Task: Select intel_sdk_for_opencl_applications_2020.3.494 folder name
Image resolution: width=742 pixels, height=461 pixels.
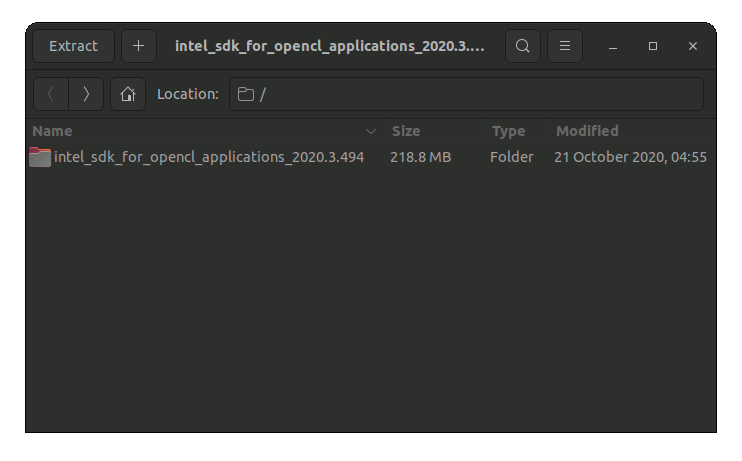Action: (x=209, y=157)
